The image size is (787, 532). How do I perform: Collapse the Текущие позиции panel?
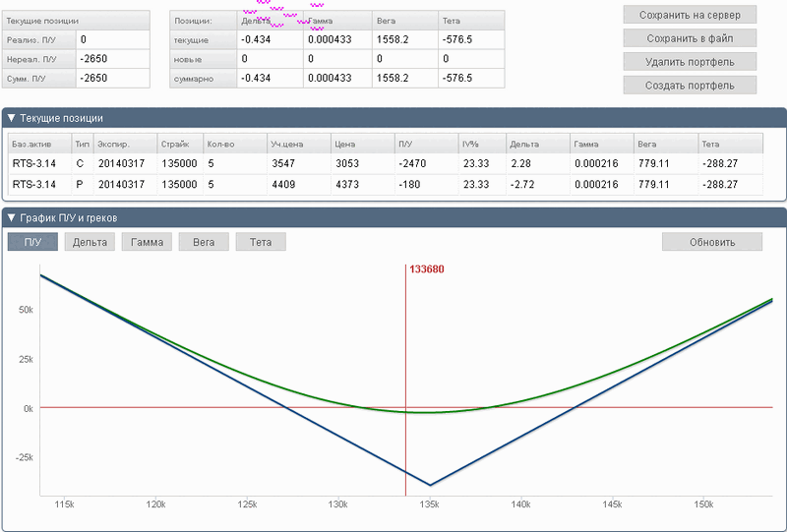(x=12, y=118)
